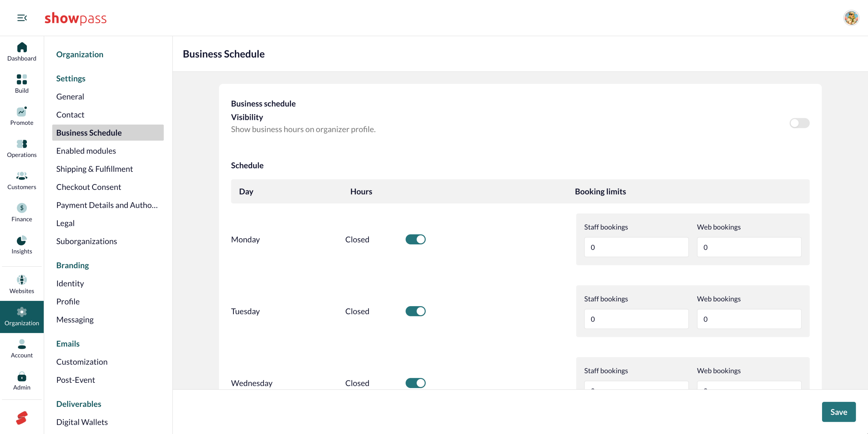The image size is (868, 434).
Task: Open Shipping & Fulfillment settings
Action: [x=108, y=169]
